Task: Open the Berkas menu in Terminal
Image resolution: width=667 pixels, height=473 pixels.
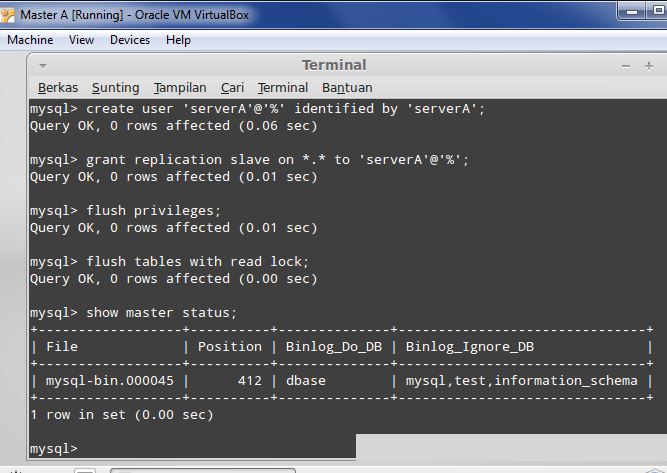Action: pos(58,88)
